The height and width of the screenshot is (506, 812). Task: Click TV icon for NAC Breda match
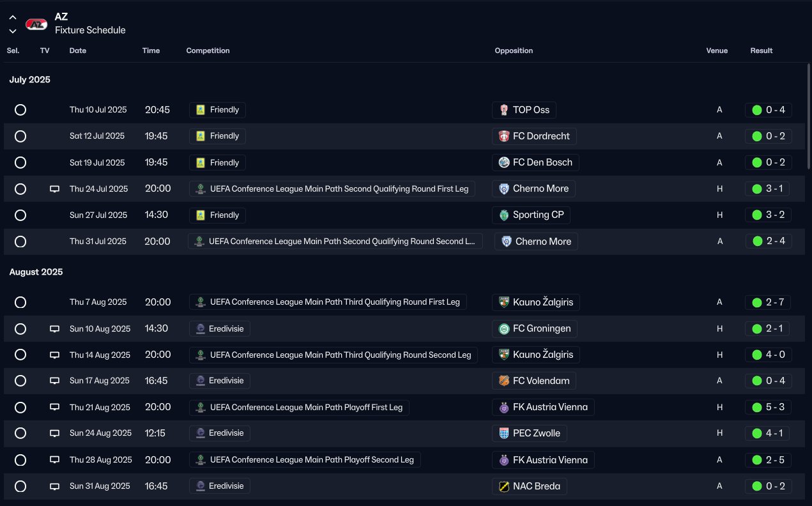coord(55,486)
